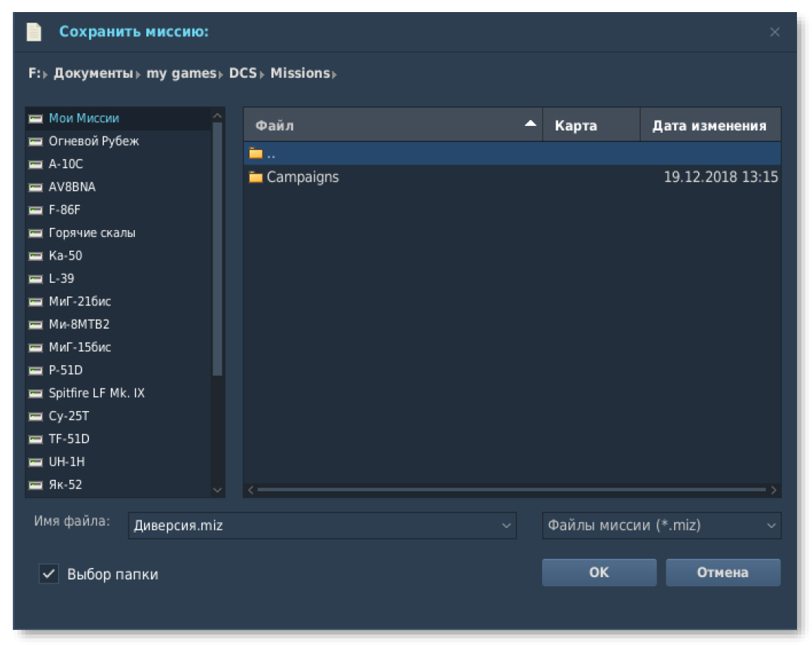Click the drive icon beside UH-1H
The image size is (812, 645).
[35, 462]
